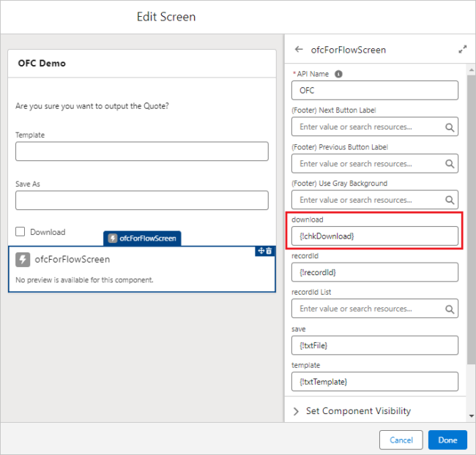Click the scrollbar down arrow in properties panel
This screenshot has width=476, height=455.
(x=471, y=416)
